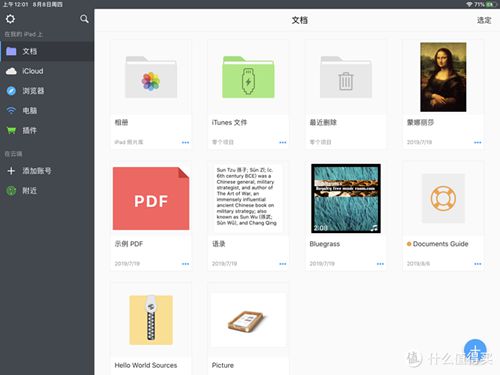Open the Nearby item in the sidebar
Viewport: 500px width, 375px height.
click(47, 191)
